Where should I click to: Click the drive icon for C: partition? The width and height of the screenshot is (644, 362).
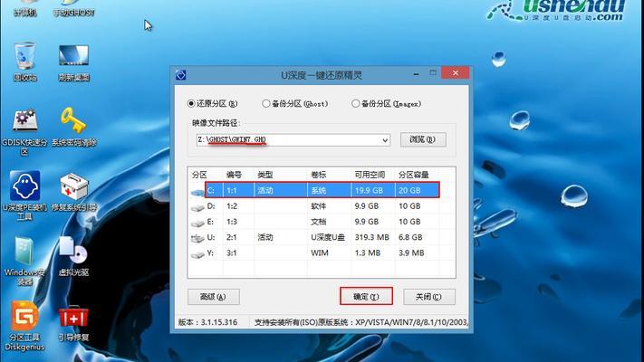coord(197,191)
